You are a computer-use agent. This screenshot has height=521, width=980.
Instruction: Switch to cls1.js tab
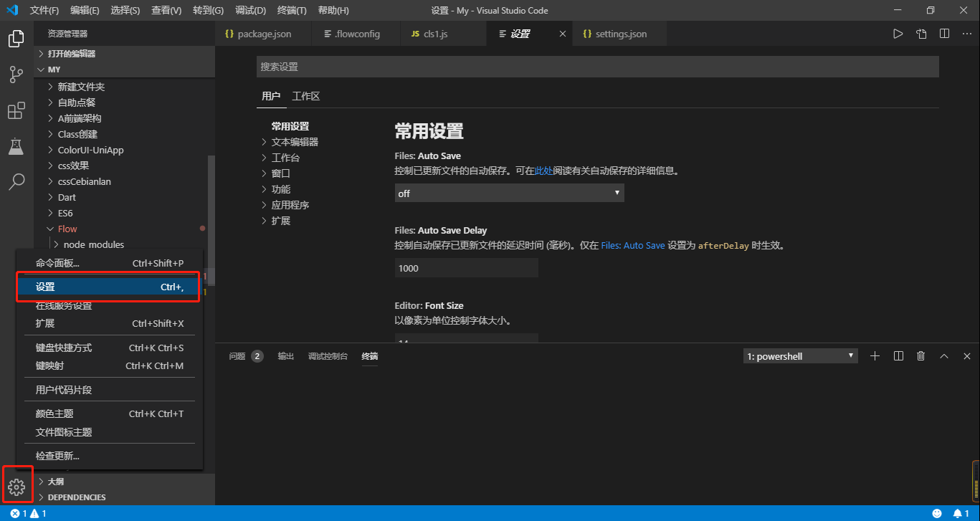444,34
